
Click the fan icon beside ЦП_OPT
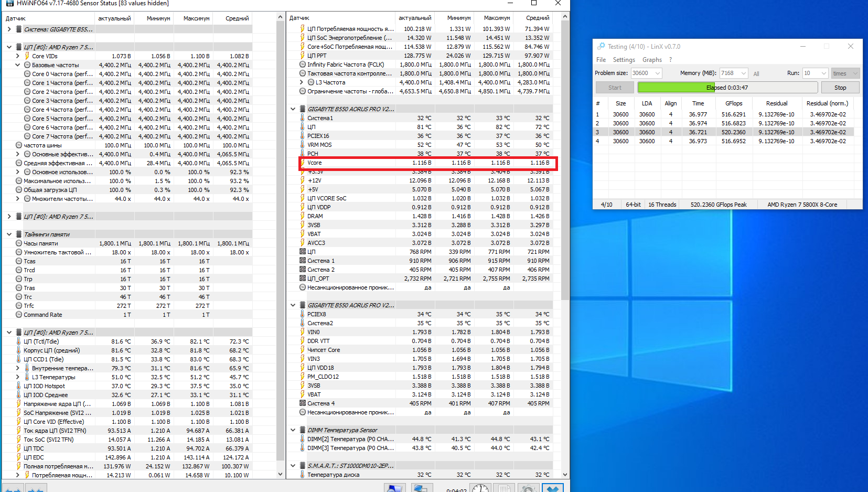click(303, 279)
